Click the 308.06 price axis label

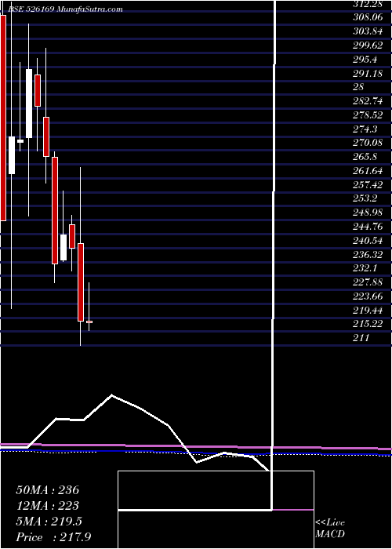tap(368, 17)
